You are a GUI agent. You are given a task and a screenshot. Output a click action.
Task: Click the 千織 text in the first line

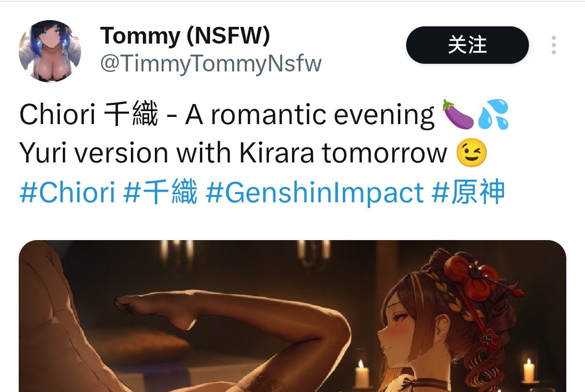[x=131, y=115]
